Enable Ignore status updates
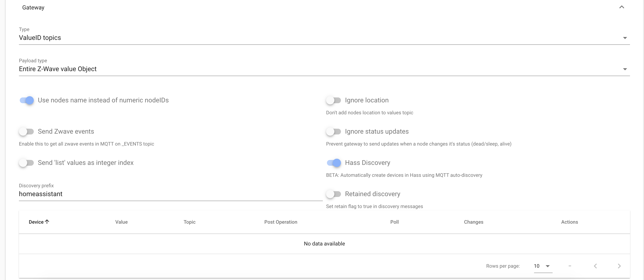 334,132
